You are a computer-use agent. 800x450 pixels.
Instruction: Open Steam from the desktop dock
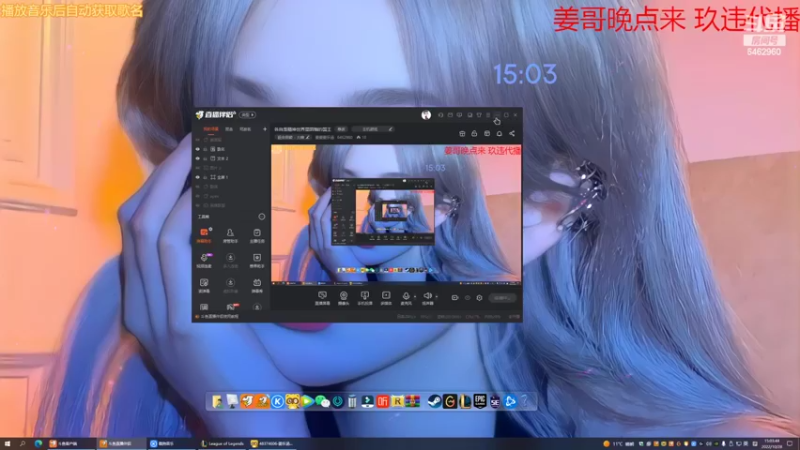pyautogui.click(x=434, y=402)
